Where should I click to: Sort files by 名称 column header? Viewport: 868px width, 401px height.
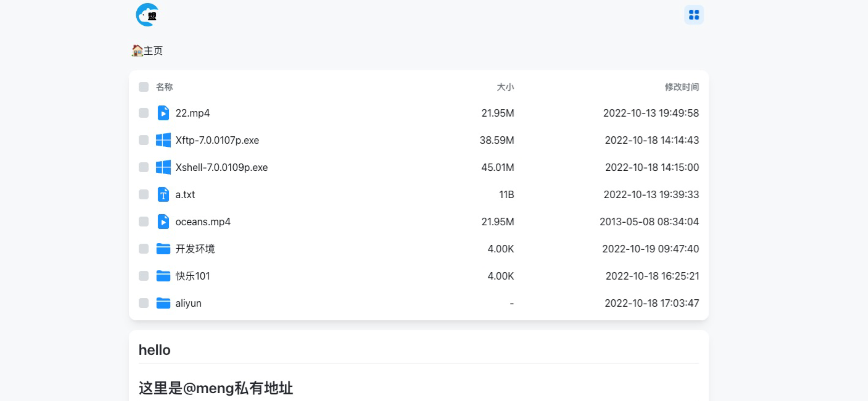click(x=164, y=87)
